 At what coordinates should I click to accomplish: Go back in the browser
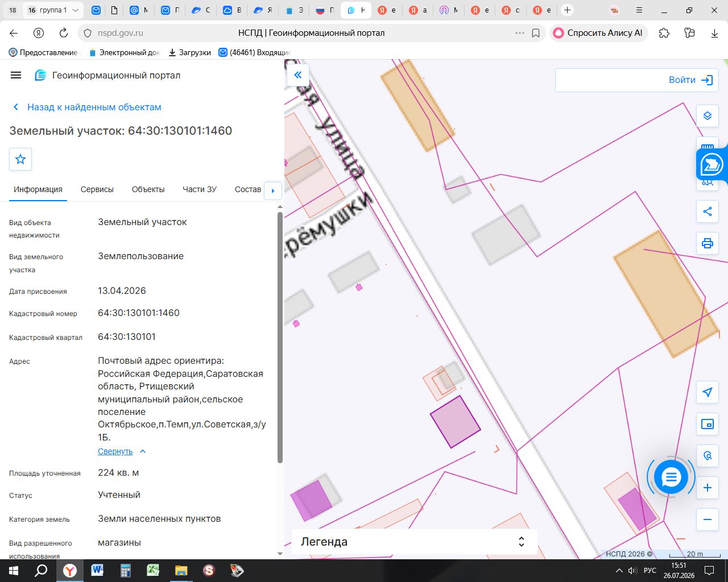tap(14, 33)
